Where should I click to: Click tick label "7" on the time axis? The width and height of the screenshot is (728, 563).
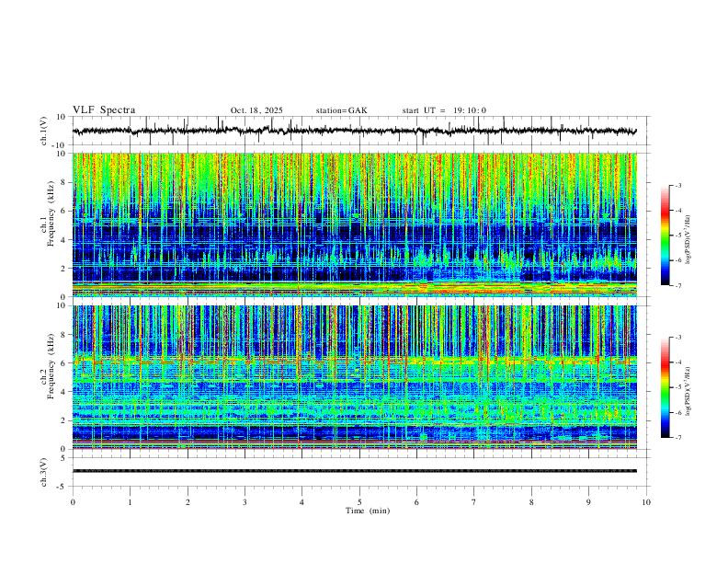coord(474,502)
